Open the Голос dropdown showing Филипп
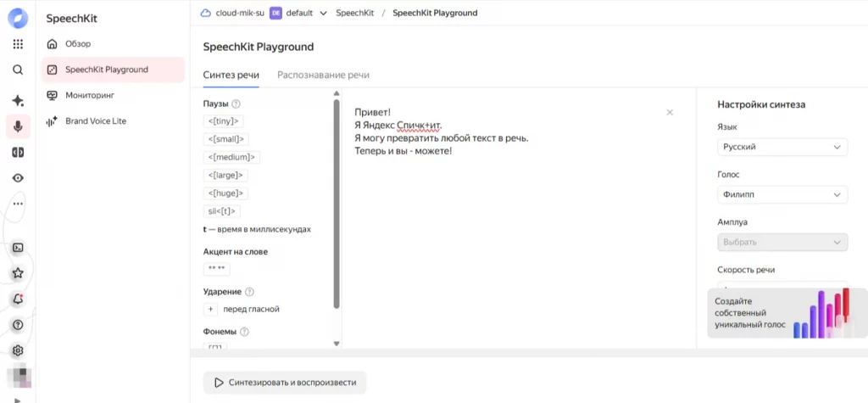The height and width of the screenshot is (403, 868). tap(782, 194)
